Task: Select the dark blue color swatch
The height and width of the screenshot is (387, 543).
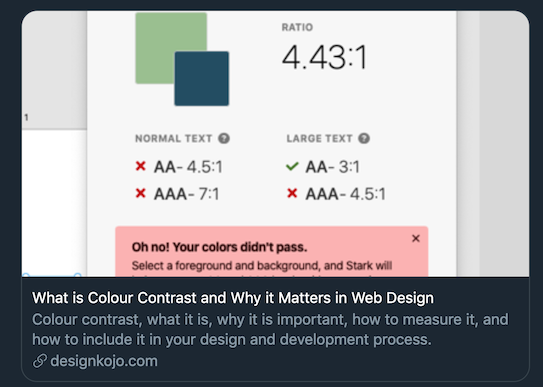Action: pos(202,78)
